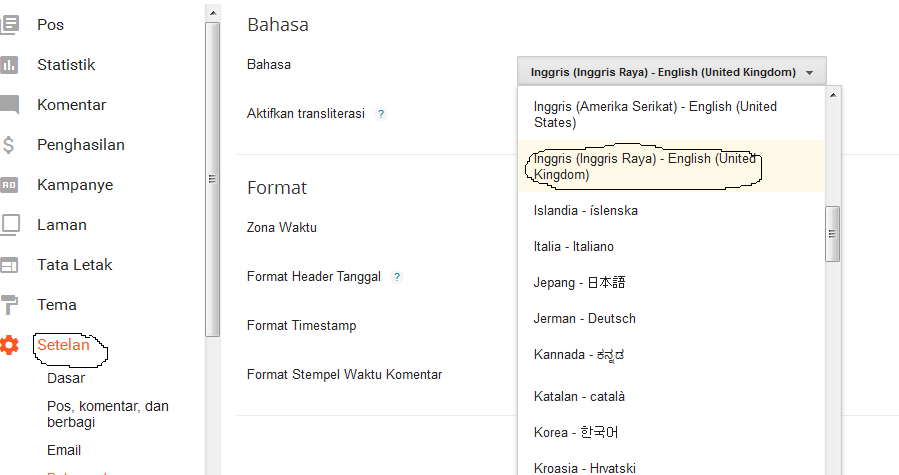Open the Email settings submenu
899x475 pixels.
pyautogui.click(x=64, y=450)
